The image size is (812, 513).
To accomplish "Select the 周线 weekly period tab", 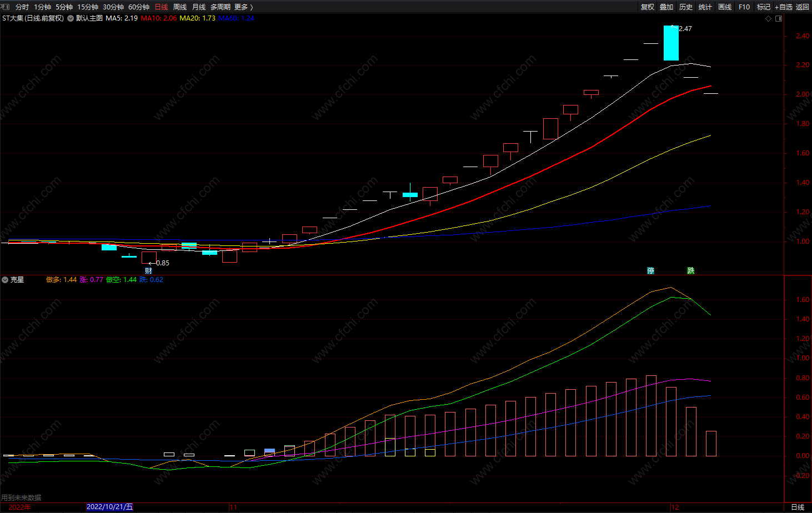I will pos(179,7).
